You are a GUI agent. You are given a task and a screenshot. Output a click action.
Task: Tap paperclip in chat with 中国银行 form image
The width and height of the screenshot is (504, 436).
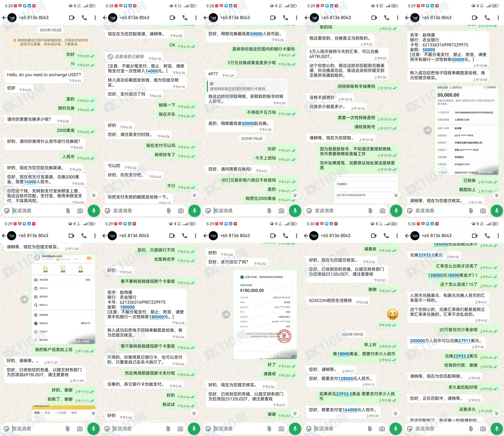[x=370, y=211]
